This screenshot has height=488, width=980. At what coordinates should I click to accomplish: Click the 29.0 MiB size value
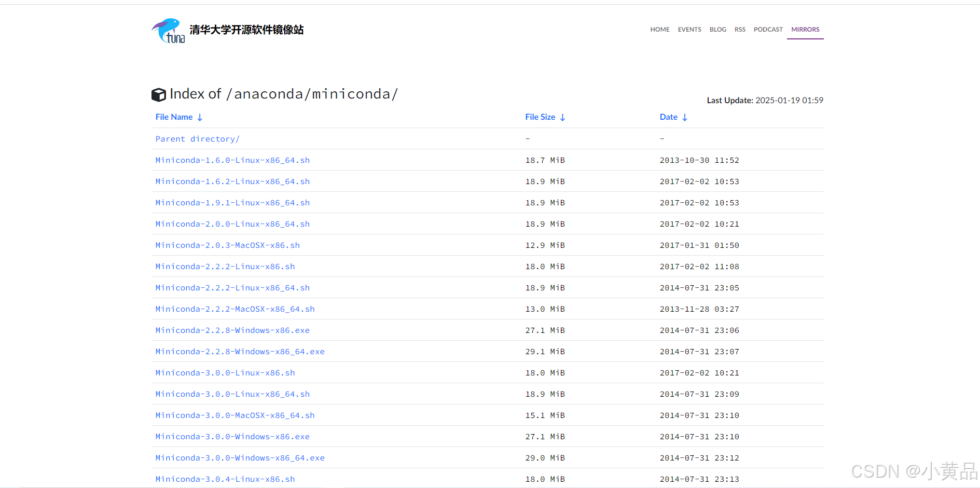[545, 458]
